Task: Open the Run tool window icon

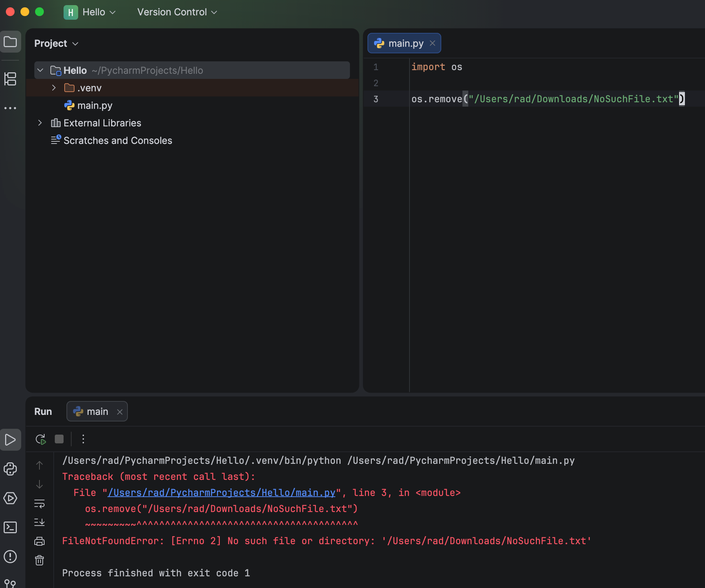Action: [10, 440]
